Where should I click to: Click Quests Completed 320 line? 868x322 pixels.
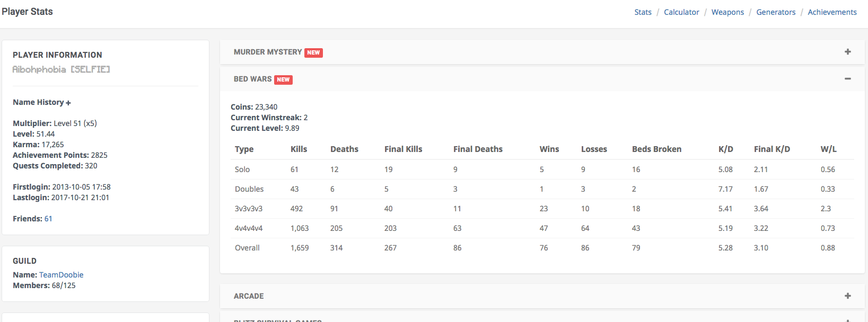(55, 166)
